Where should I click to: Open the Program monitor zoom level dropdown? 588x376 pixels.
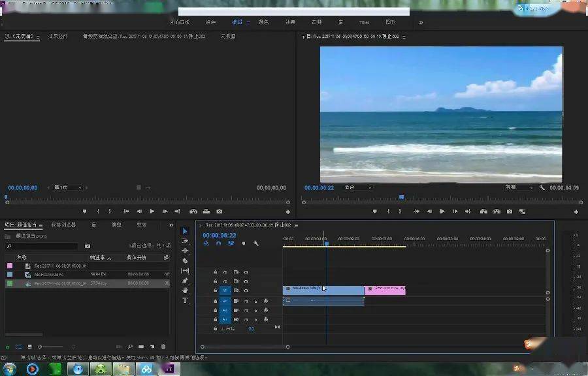(x=357, y=187)
